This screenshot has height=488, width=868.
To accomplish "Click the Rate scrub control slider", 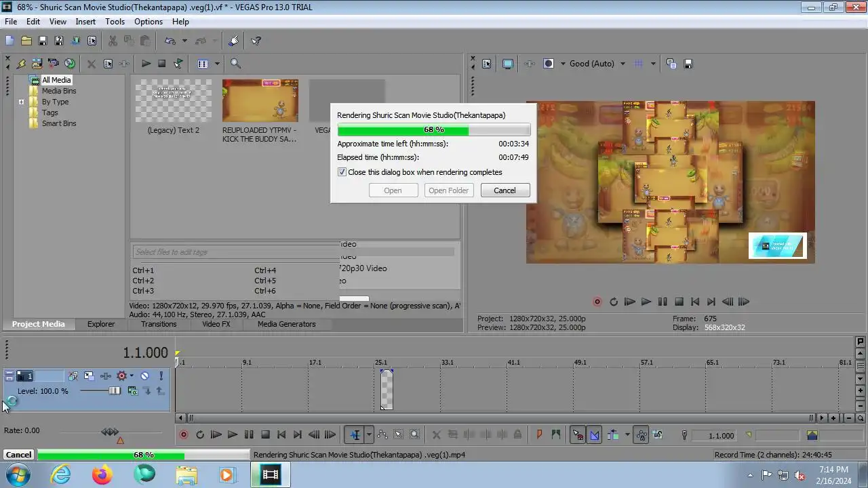I will (110, 432).
